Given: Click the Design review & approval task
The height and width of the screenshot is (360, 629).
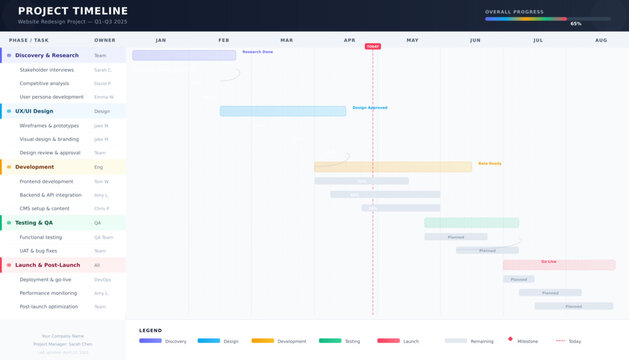Looking at the screenshot, I should coord(50,153).
